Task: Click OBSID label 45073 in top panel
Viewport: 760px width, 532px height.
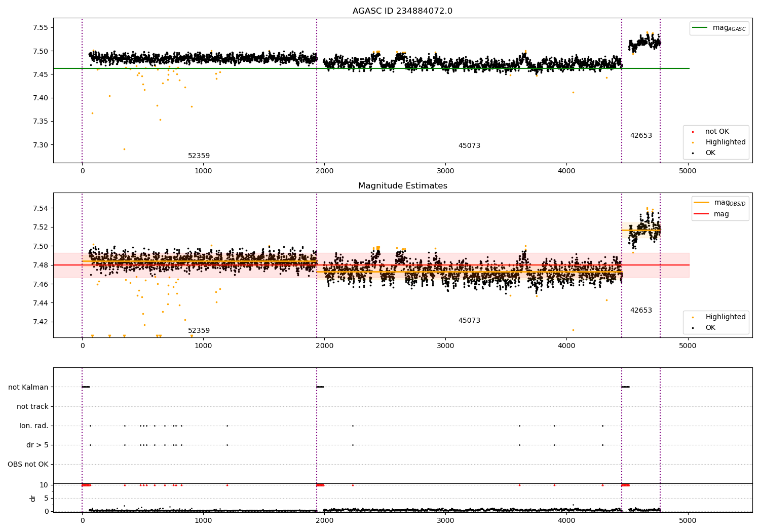Action: (x=469, y=146)
